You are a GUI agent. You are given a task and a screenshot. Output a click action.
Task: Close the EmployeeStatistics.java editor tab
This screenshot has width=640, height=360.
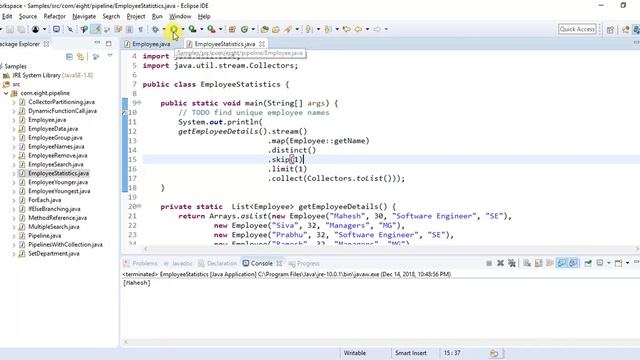(262, 44)
